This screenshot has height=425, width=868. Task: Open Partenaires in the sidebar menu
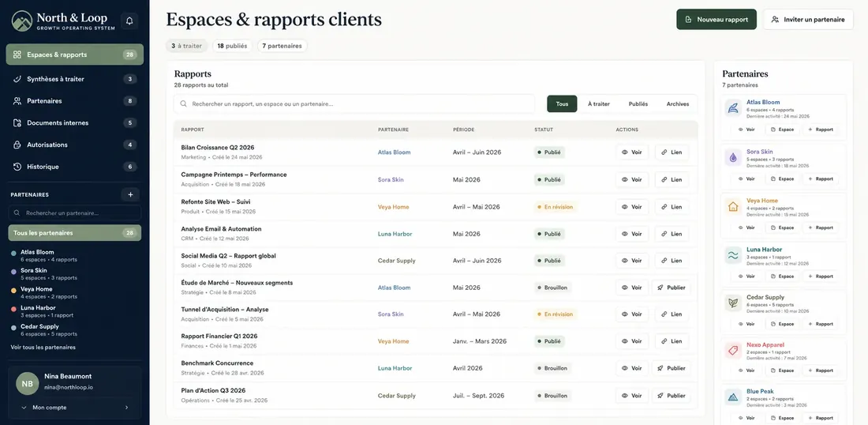(75, 101)
